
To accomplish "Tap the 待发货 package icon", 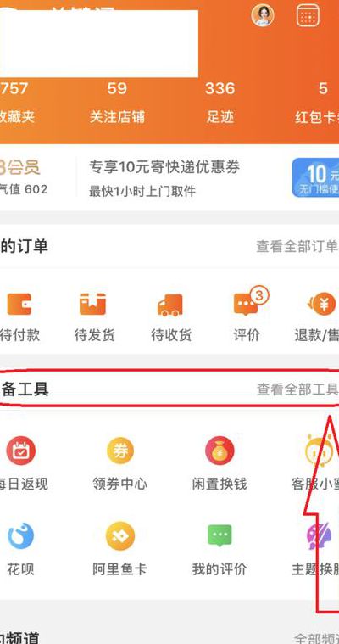I will [x=92, y=305].
